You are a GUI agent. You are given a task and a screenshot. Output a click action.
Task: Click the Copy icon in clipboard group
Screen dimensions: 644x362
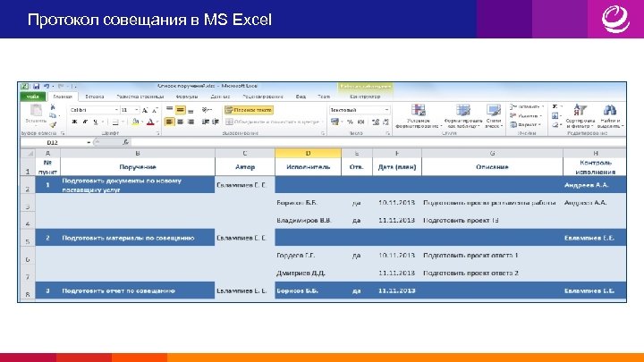[53, 115]
